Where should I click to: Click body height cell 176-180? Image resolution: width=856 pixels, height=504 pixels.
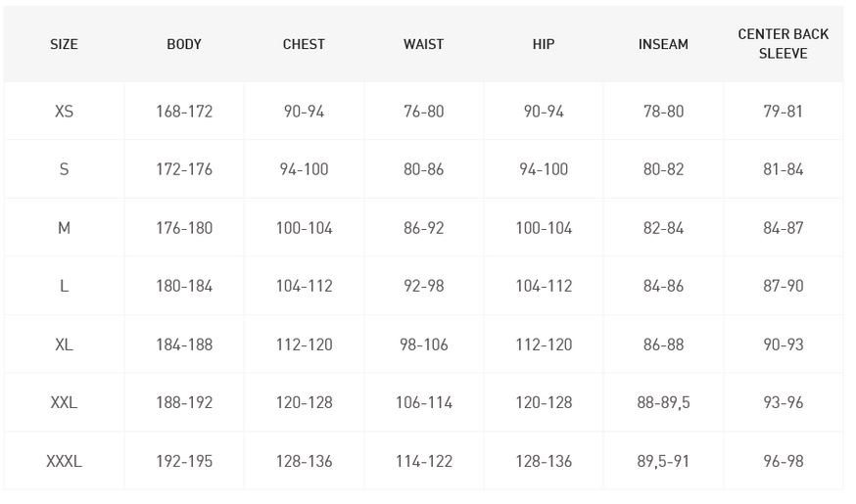tap(184, 228)
